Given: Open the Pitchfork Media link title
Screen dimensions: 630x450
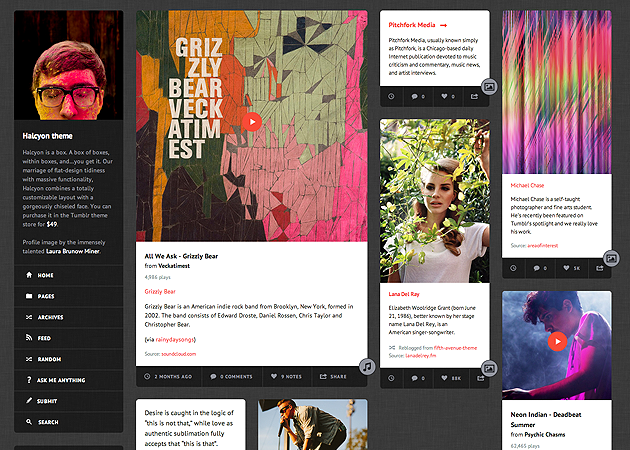Looking at the screenshot, I should pos(412,24).
